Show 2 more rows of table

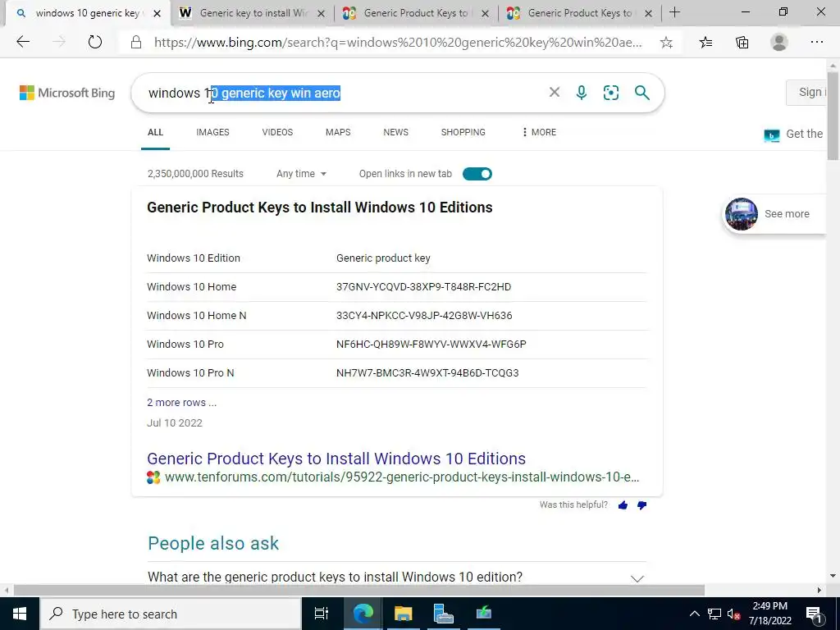(181, 402)
